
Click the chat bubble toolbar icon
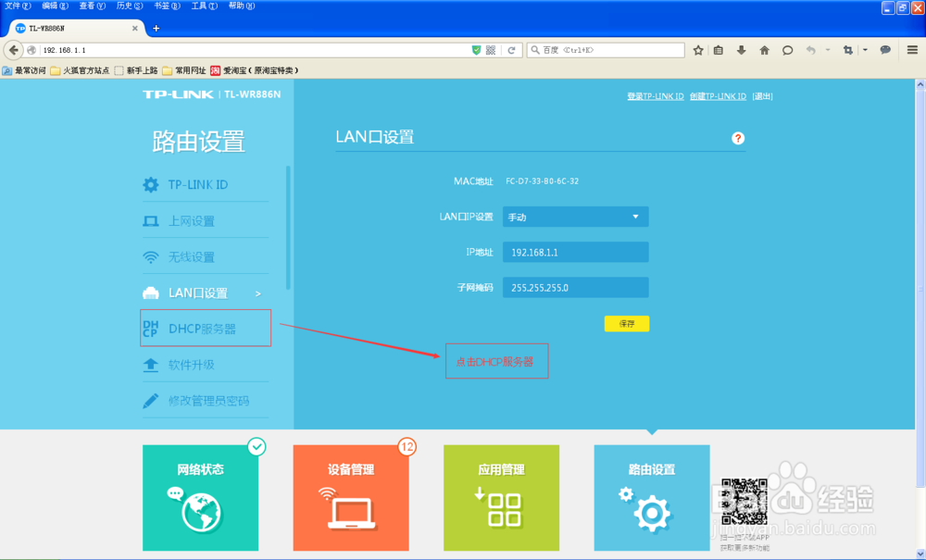click(787, 50)
